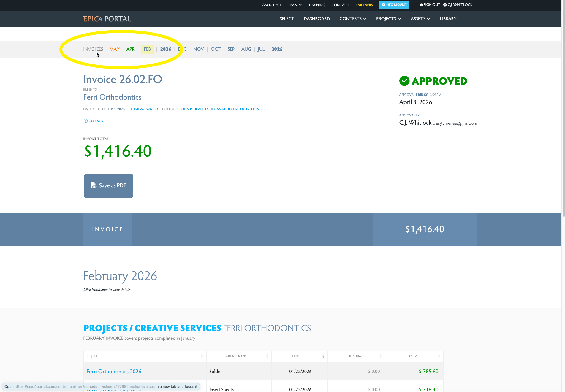Select the FEB invoice tab
The height and width of the screenshot is (392, 565).
pos(147,49)
